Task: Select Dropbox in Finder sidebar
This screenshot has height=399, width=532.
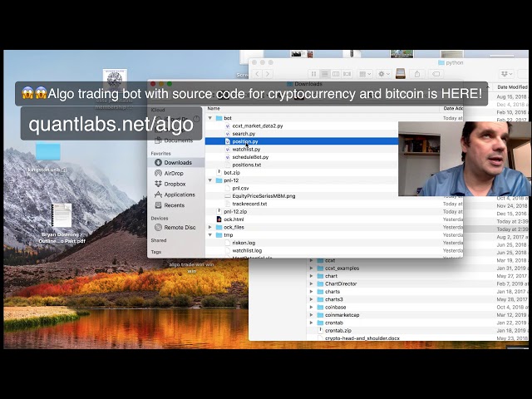Action: pos(176,184)
